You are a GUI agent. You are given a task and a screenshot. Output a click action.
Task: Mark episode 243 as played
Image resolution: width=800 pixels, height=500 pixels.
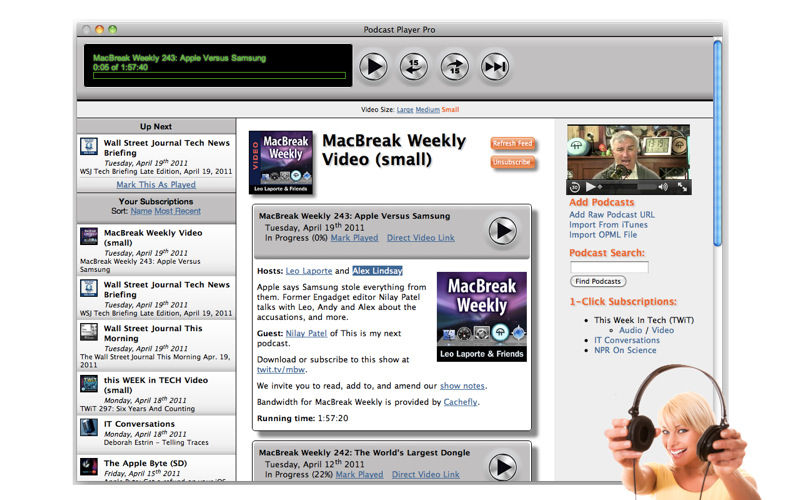coord(354,238)
